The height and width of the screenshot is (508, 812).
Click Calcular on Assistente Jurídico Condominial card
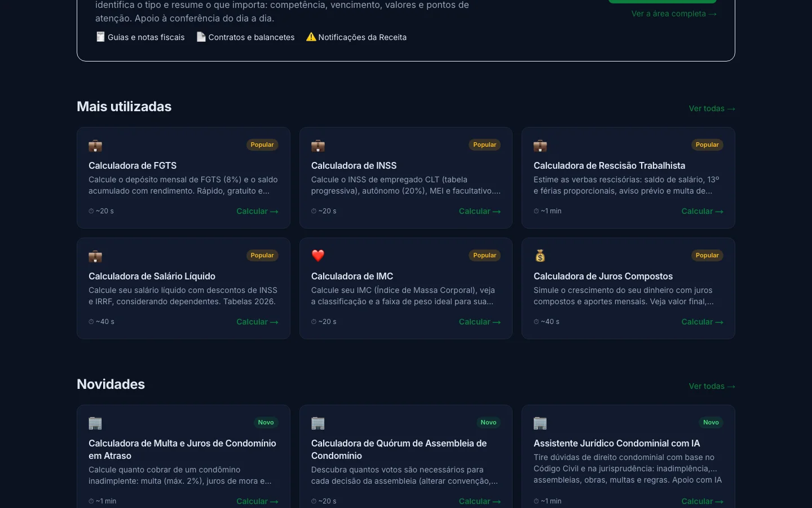click(x=702, y=501)
